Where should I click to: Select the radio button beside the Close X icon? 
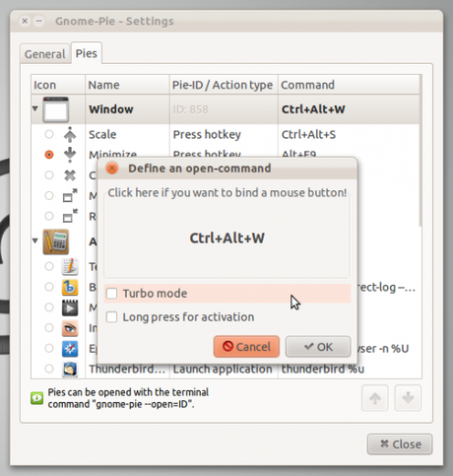coord(49,175)
